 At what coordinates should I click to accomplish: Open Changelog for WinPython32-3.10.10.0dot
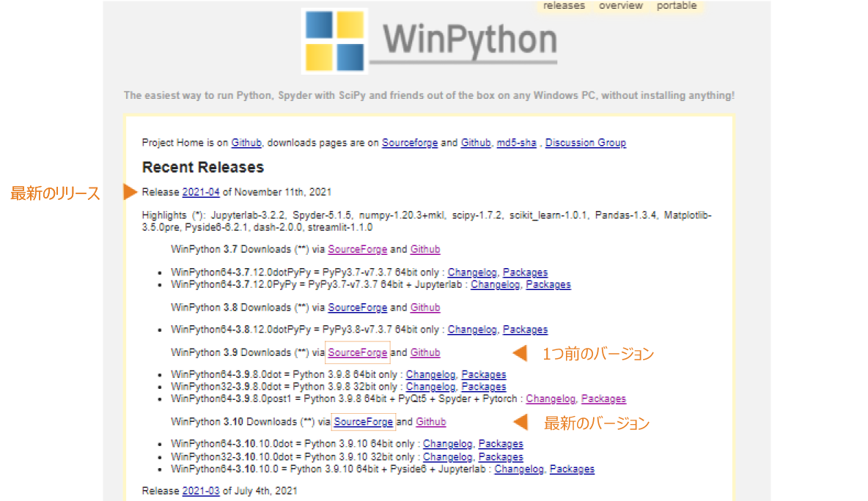448,457
